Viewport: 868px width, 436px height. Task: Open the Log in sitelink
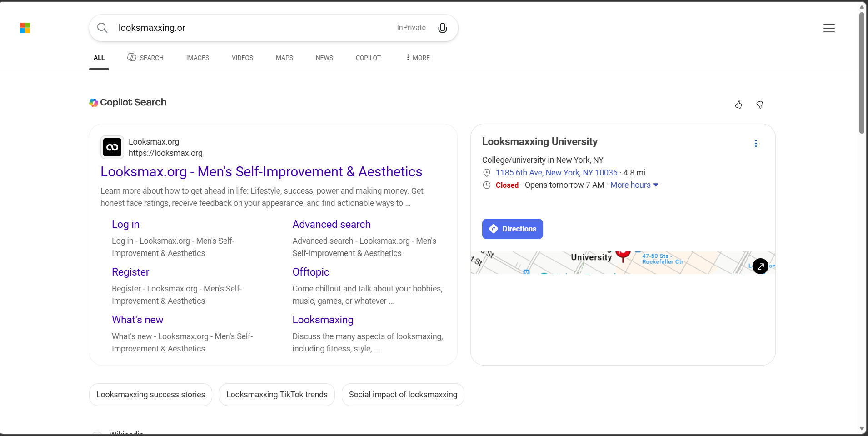coord(125,224)
